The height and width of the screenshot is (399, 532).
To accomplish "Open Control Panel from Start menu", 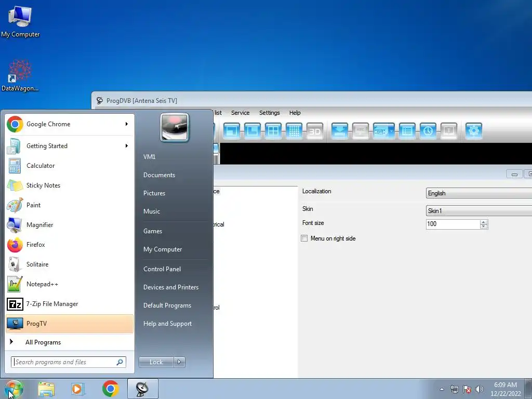I will tap(162, 269).
